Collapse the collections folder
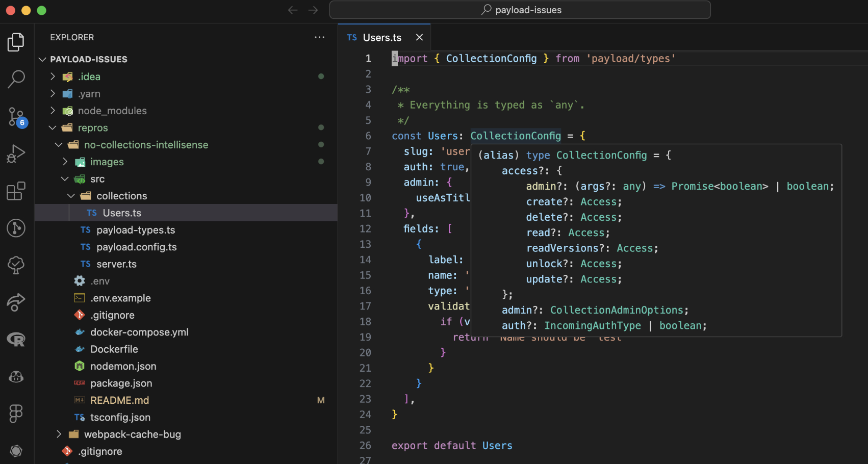This screenshot has width=868, height=464. point(71,195)
